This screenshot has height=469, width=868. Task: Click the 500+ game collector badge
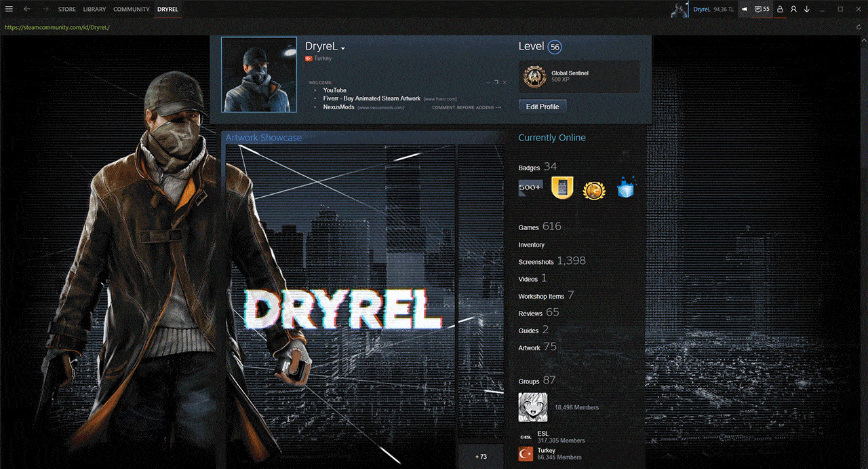coord(530,188)
